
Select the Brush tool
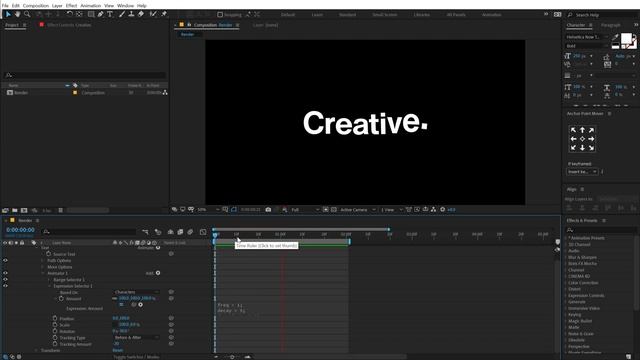[x=122, y=14]
